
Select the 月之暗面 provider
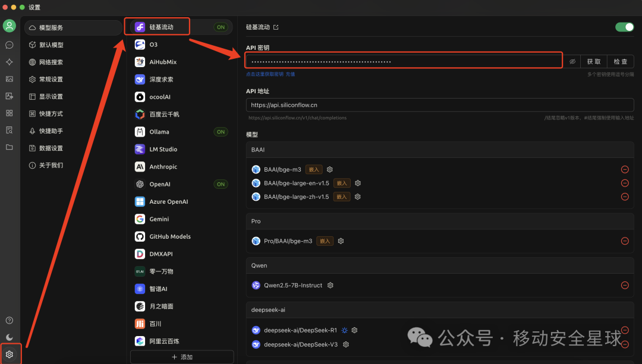181,306
